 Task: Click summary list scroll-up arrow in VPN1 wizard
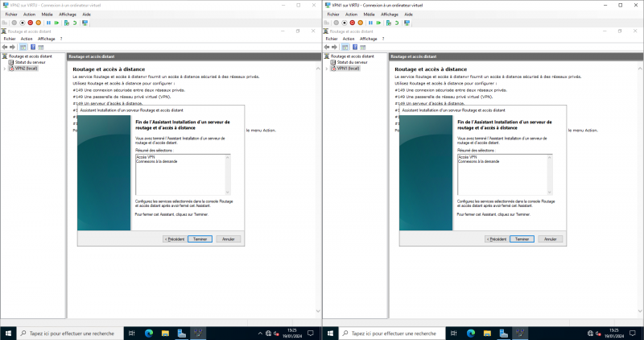click(550, 157)
